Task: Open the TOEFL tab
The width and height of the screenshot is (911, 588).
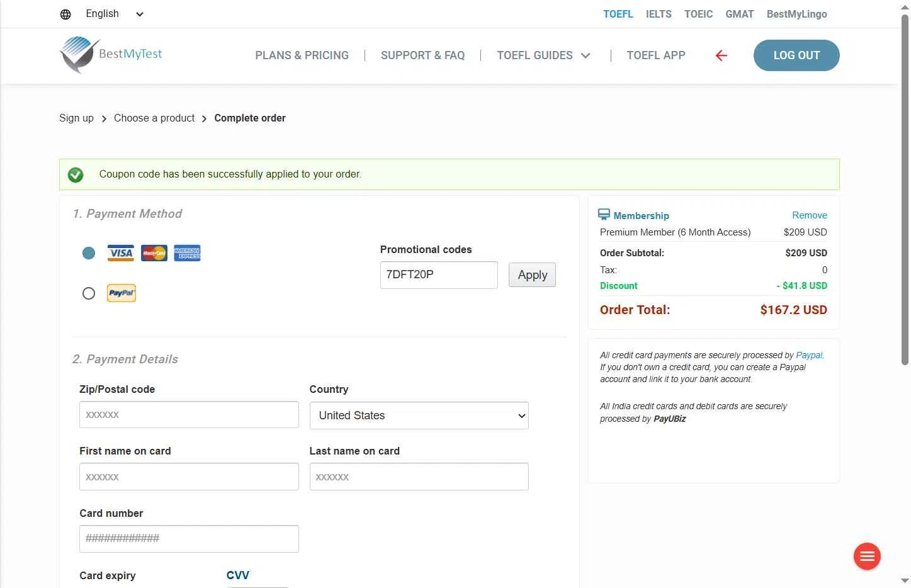Action: [x=618, y=14]
